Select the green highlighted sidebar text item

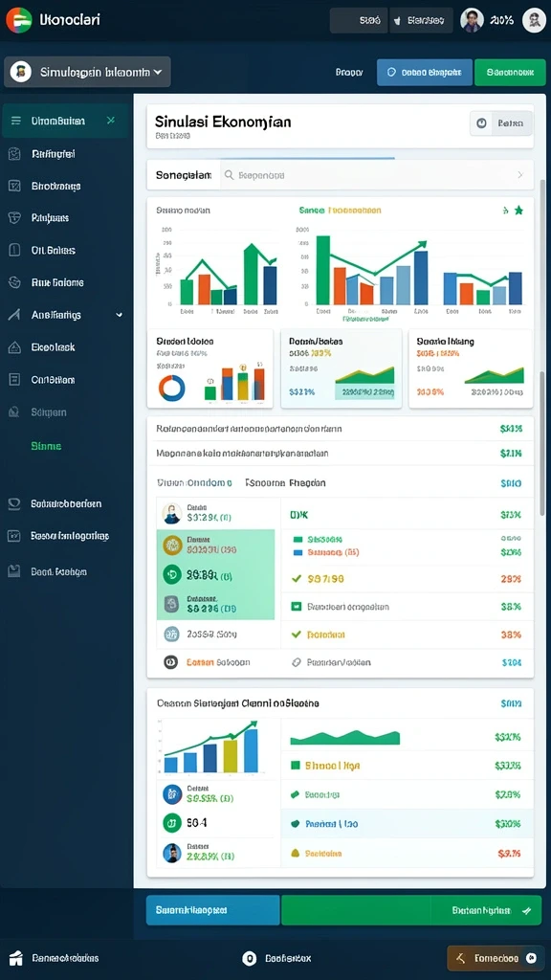click(x=46, y=446)
